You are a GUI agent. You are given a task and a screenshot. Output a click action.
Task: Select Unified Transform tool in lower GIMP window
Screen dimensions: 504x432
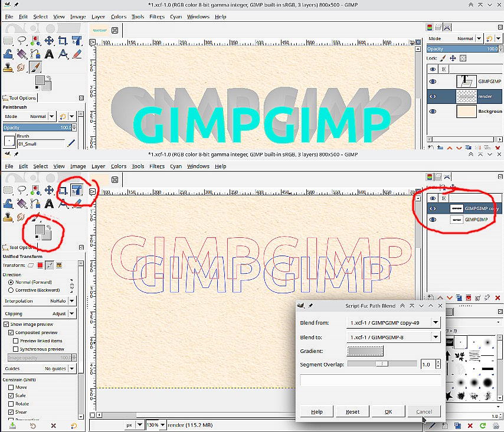(77, 190)
